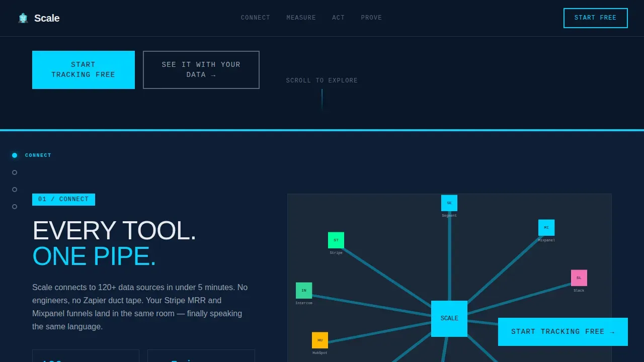Click the Intercom node icon
The width and height of the screenshot is (644, 362).
point(304,291)
